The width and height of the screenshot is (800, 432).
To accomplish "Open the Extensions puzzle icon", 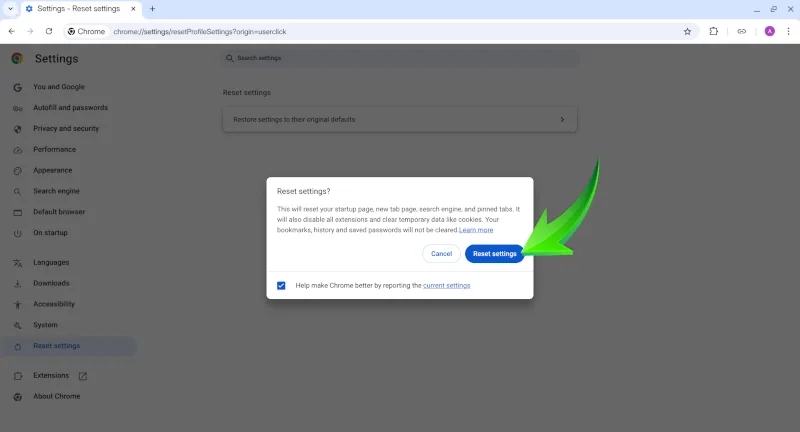I will [x=714, y=31].
